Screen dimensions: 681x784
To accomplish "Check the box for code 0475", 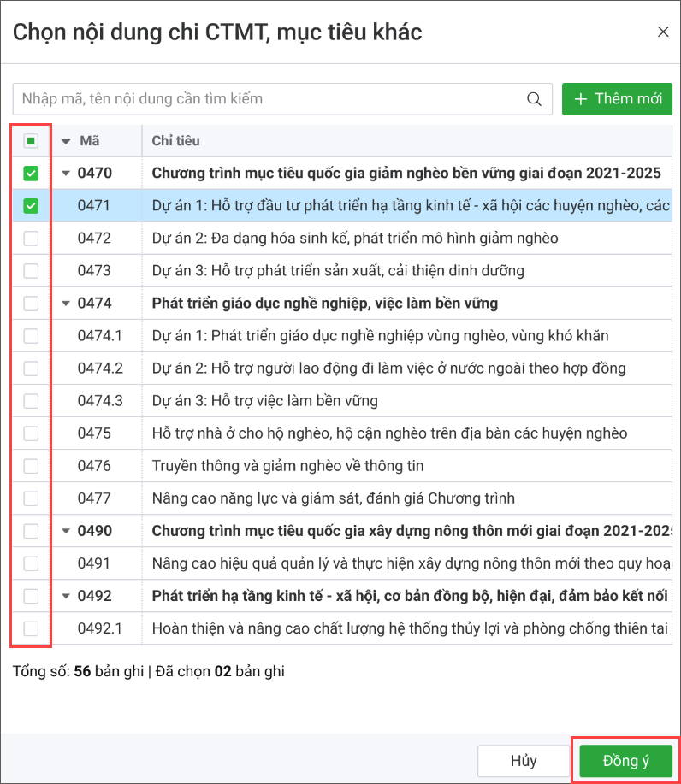I will click(x=31, y=433).
